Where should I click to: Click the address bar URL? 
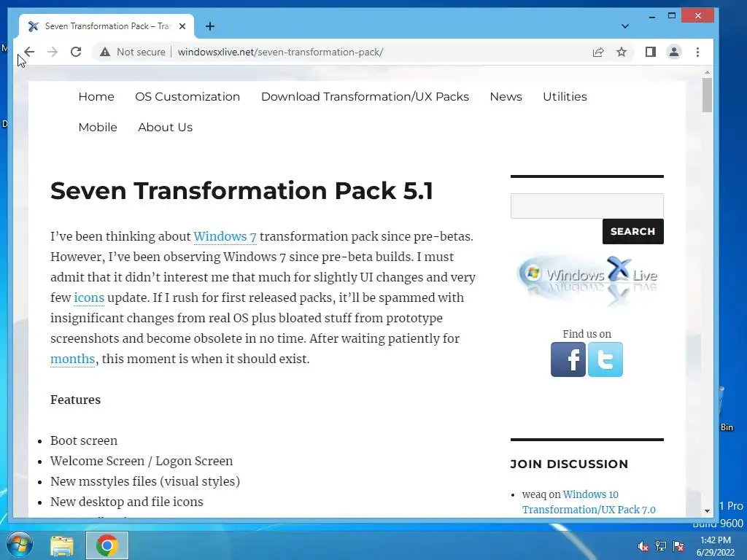coord(280,52)
